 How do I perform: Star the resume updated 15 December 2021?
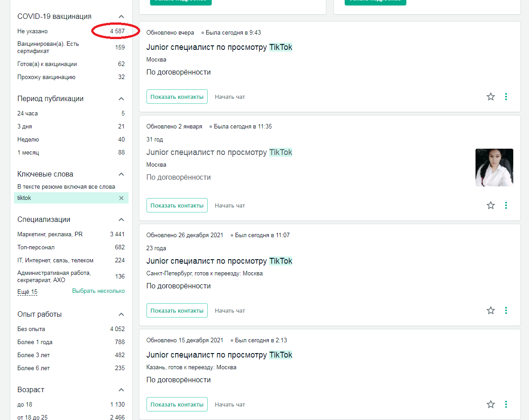pos(490,404)
